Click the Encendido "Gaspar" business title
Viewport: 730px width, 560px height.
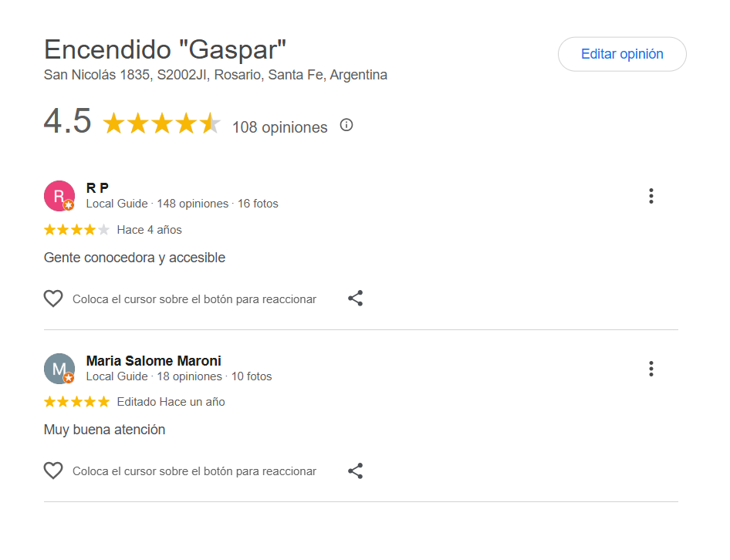click(x=165, y=50)
